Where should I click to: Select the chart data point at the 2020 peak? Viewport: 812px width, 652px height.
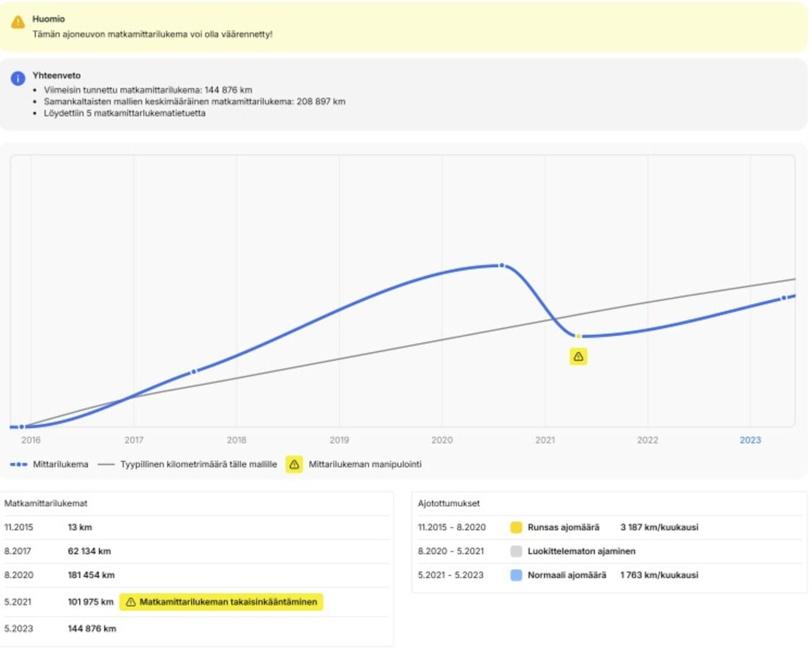coord(501,266)
